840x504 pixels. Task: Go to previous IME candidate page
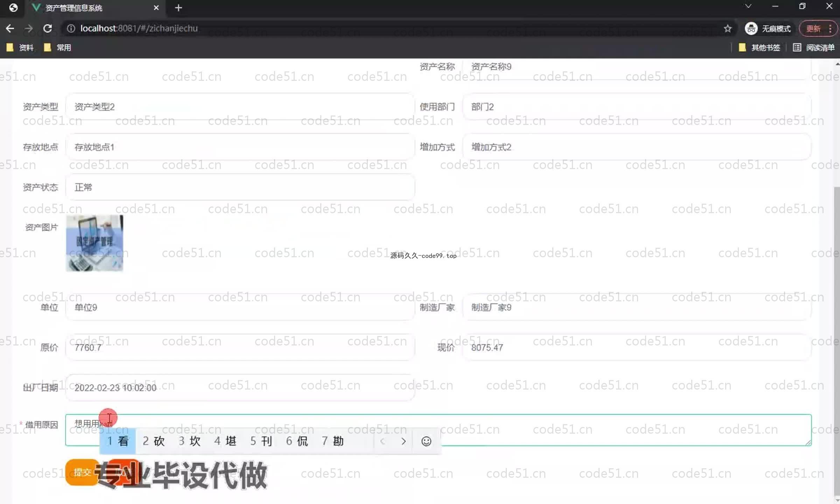(383, 441)
